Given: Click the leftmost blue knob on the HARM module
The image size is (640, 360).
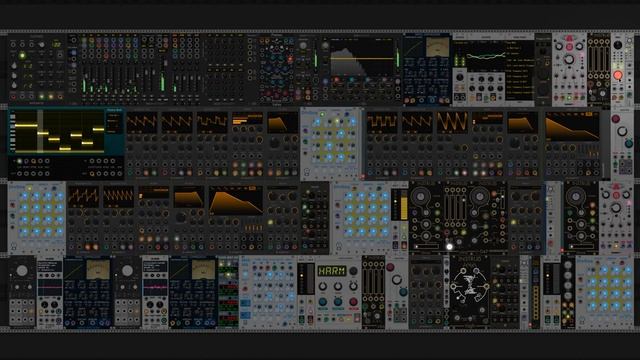Looking at the screenshot, I should pyautogui.click(x=322, y=301).
